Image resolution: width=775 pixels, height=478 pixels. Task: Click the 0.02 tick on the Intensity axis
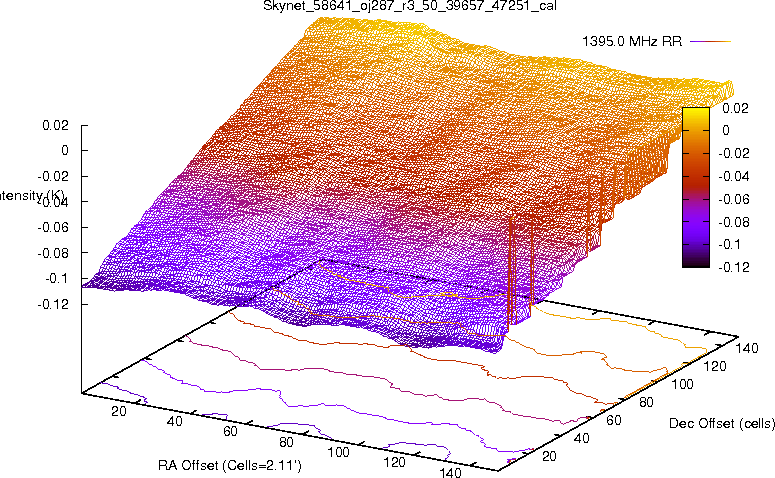[x=55, y=125]
